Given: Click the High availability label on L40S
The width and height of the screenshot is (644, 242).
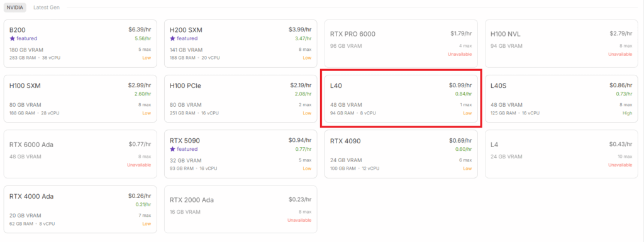Looking at the screenshot, I should pos(627,113).
